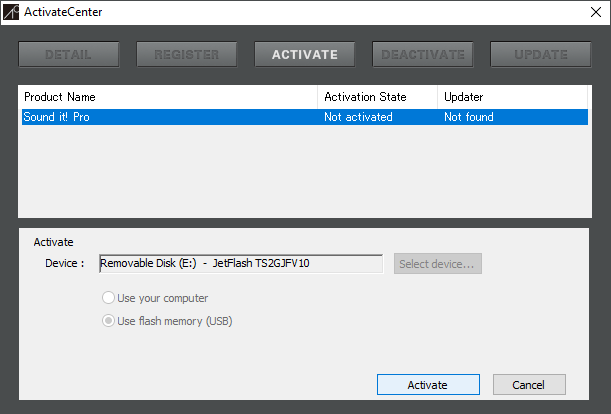This screenshot has width=611, height=414.
Task: Sort by Activation State column header
Action: tap(377, 97)
